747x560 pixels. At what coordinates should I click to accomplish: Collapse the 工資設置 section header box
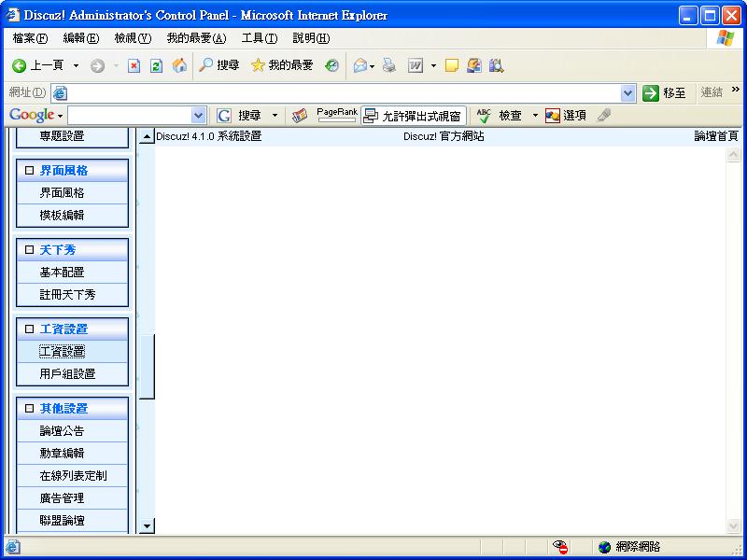30,329
